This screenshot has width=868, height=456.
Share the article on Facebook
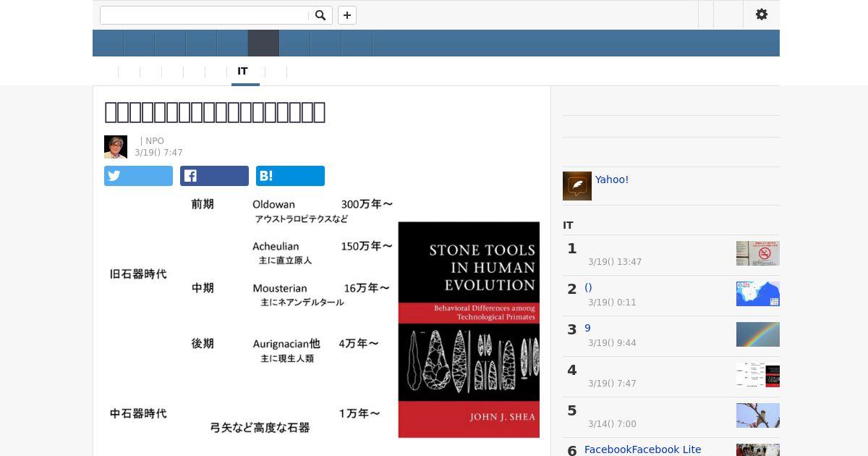pos(214,176)
